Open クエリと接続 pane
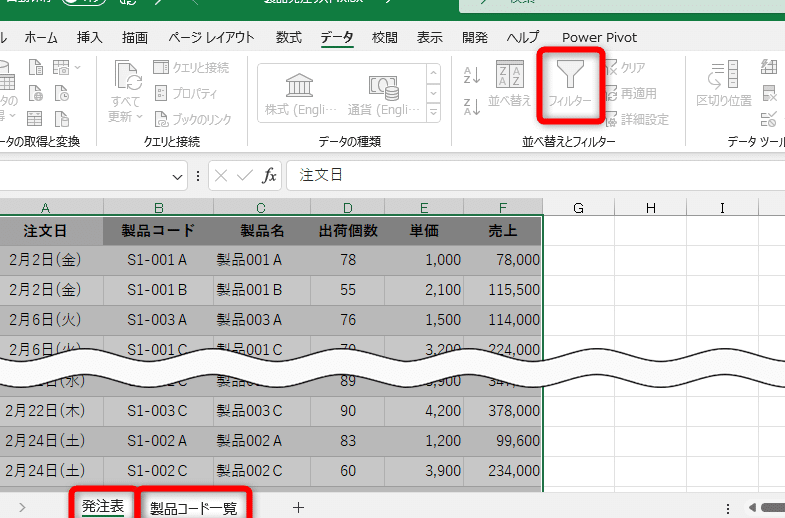Screen dimensions: 785x518 click(x=191, y=68)
